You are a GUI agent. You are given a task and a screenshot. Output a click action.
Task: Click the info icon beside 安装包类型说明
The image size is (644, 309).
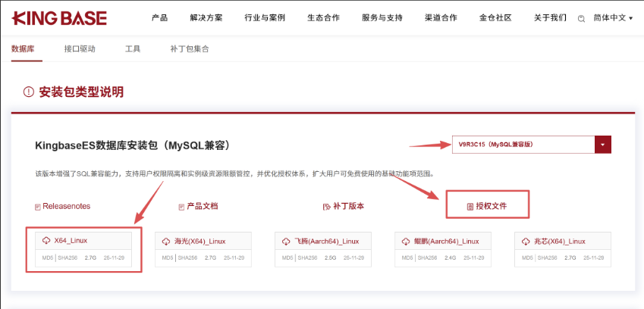coord(28,92)
